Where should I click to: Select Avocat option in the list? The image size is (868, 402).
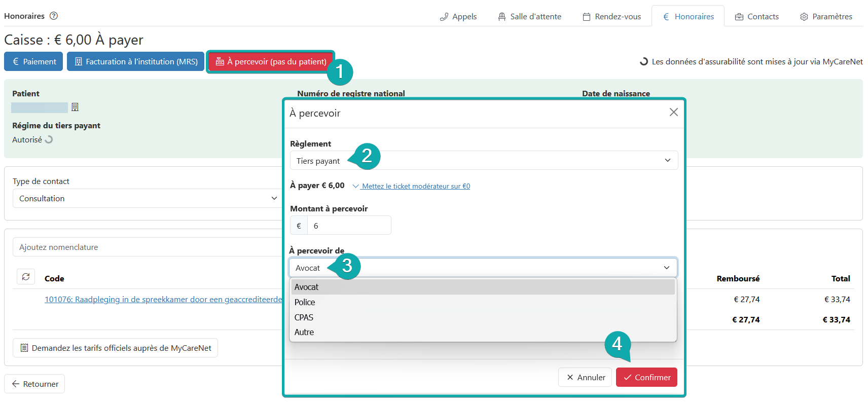(x=483, y=287)
